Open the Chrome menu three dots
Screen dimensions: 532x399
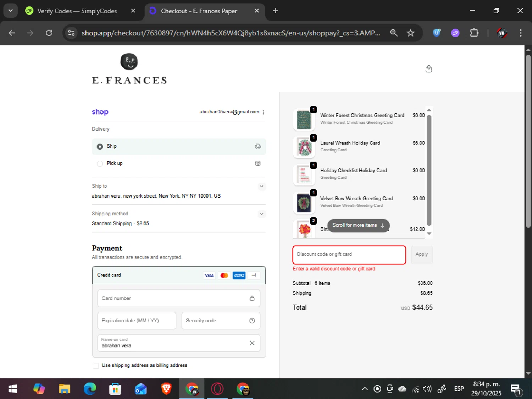[520, 33]
